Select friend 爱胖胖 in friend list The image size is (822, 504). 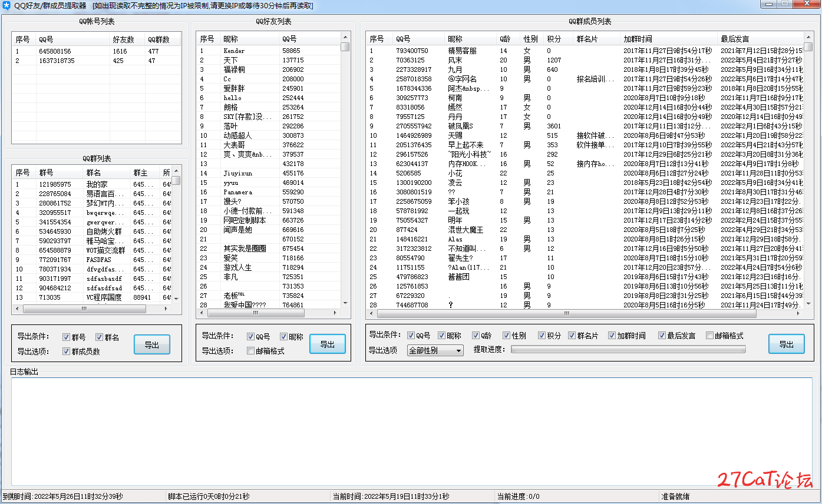[x=269, y=88]
